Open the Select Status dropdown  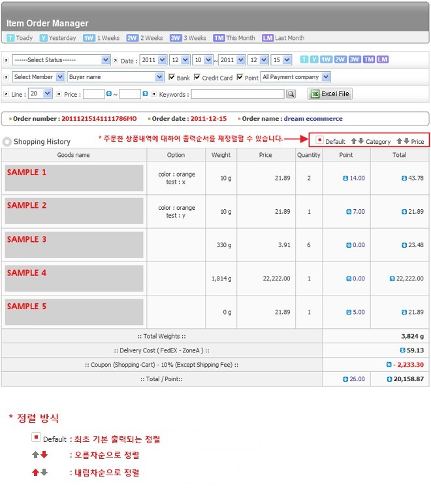click(x=61, y=60)
